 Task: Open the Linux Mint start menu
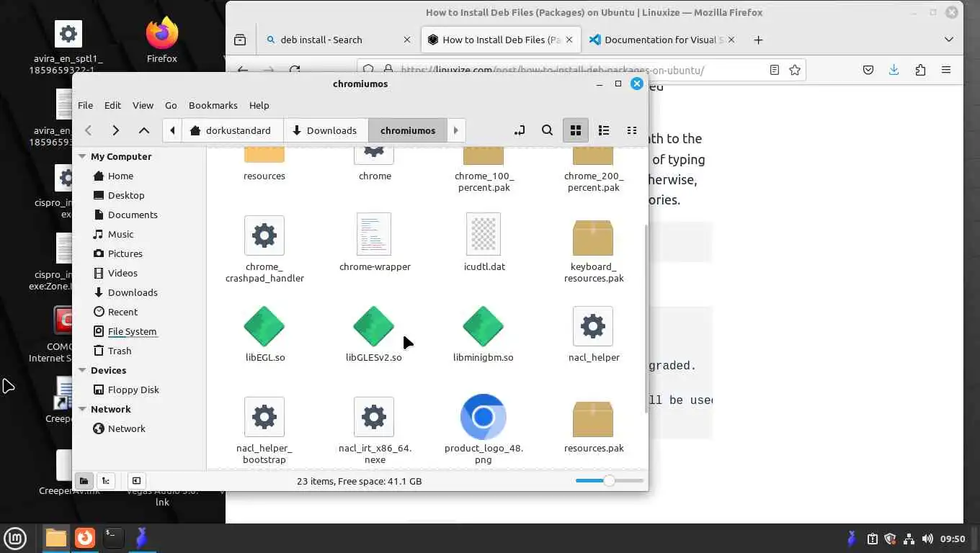tap(16, 538)
